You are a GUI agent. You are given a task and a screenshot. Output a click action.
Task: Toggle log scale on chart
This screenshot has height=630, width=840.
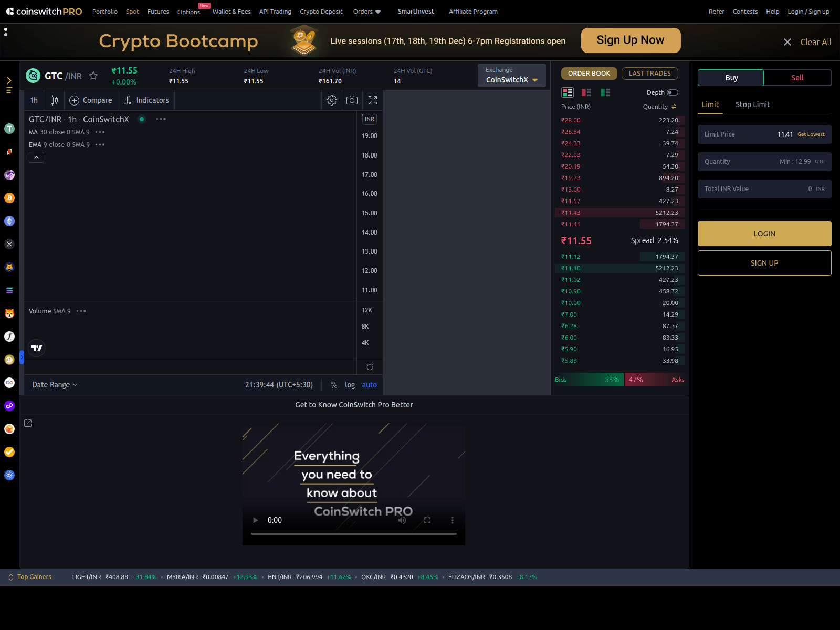[x=350, y=385]
